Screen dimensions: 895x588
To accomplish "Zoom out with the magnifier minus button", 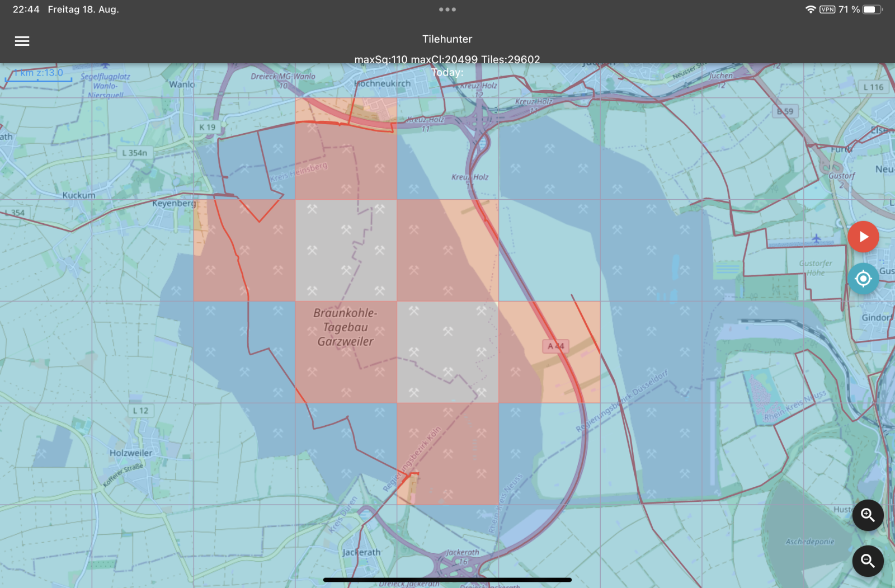I will click(x=868, y=561).
